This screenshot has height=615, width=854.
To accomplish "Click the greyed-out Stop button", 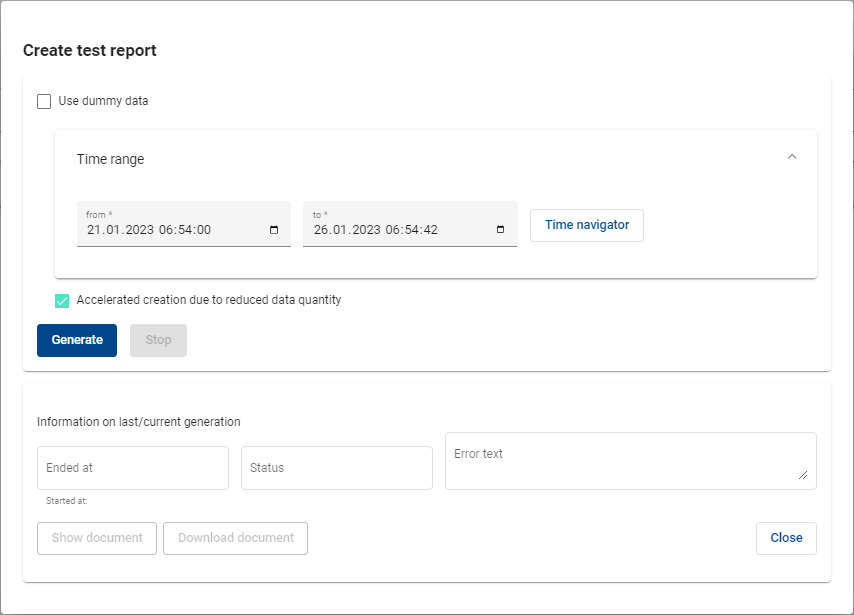I will (x=158, y=340).
